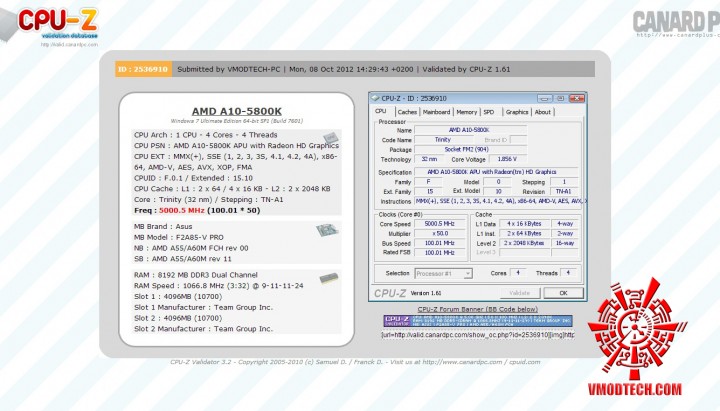Viewport: 720px width, 411px height.
Task: Click the L1 Data 4 x 16 KBytes field
Action: pos(524,224)
